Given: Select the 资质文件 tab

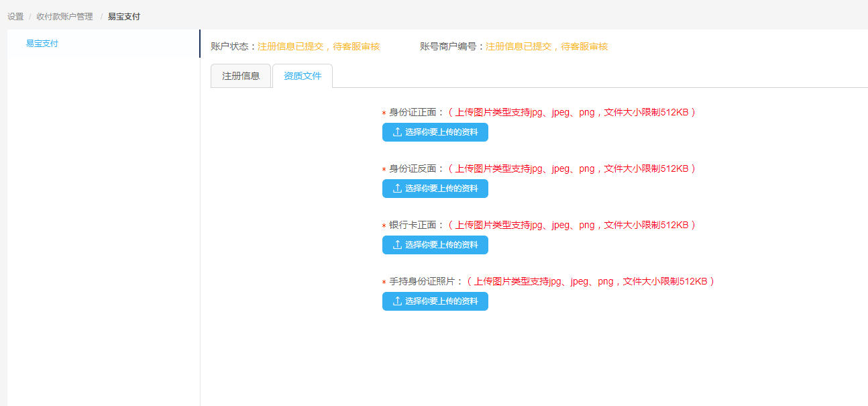Looking at the screenshot, I should (303, 77).
